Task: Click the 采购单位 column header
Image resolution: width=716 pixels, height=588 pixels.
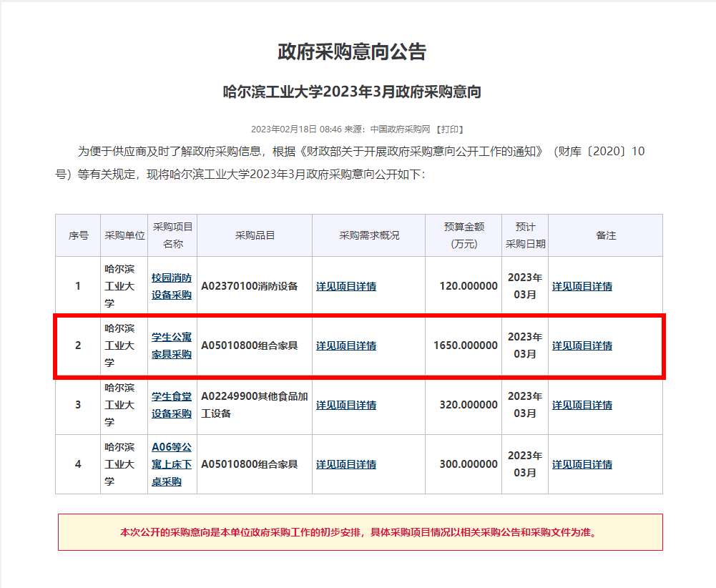Action: [x=124, y=235]
